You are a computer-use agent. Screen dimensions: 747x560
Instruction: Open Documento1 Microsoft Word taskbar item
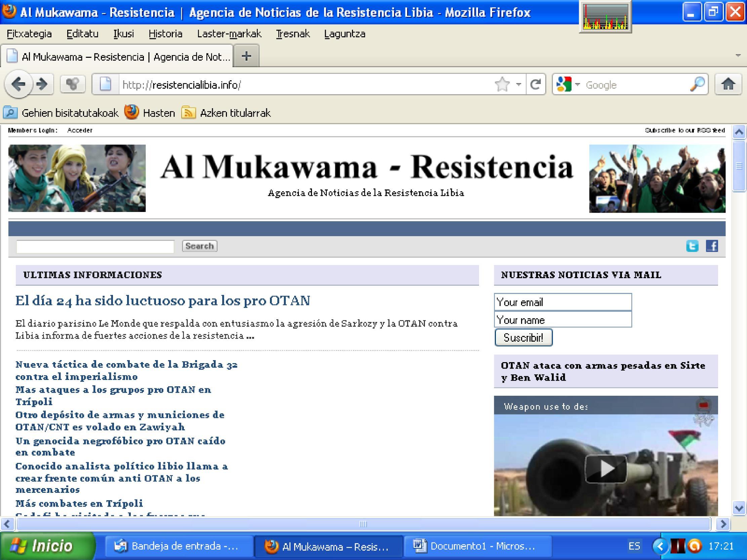coord(477,546)
